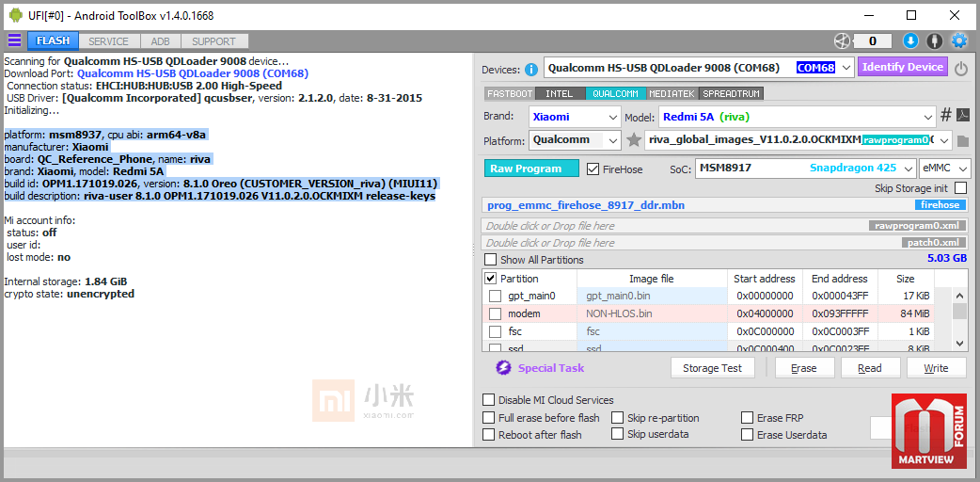The height and width of the screenshot is (482, 980).
Task: Click the patch0.xml file drop field
Action: 725,243
